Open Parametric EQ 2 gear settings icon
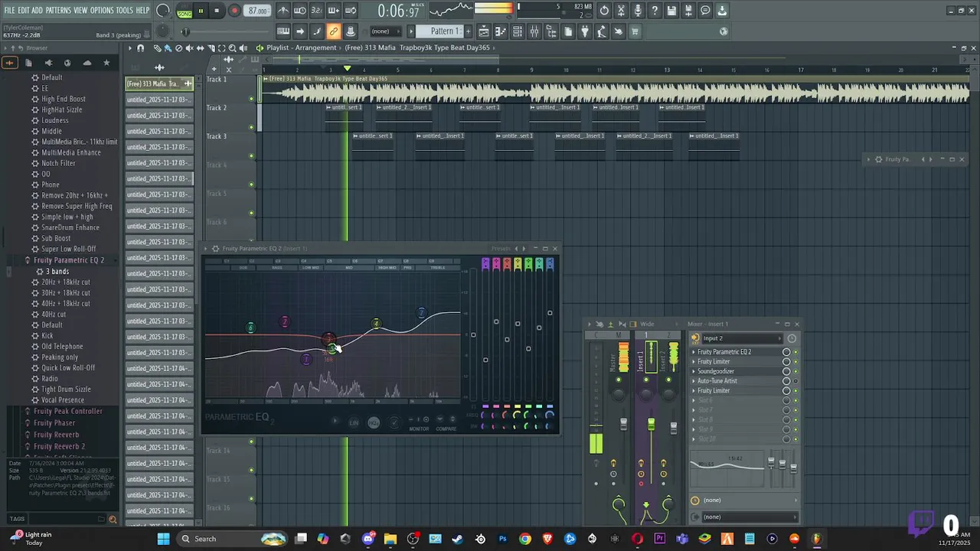Viewport: 980px width, 551px height. pyautogui.click(x=215, y=249)
